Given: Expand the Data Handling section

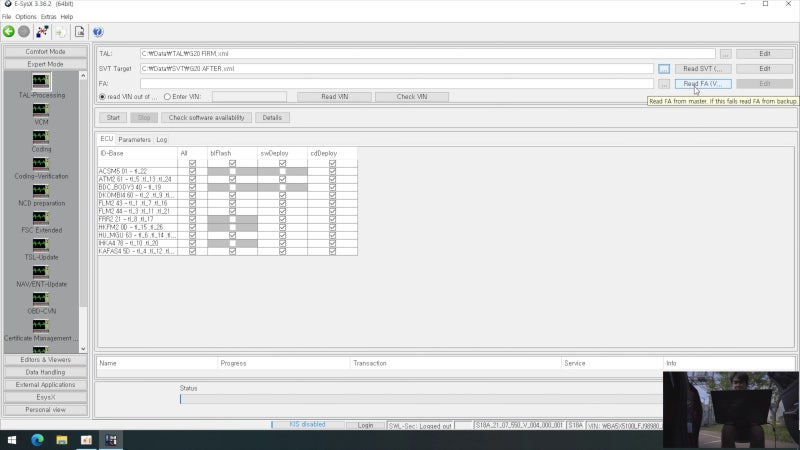Looking at the screenshot, I should coord(45,372).
